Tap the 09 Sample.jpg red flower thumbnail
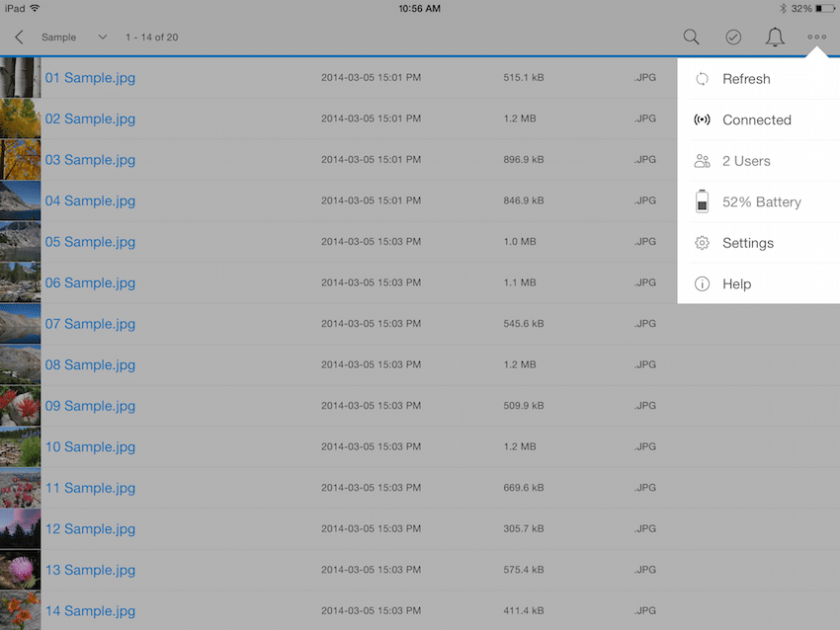840x630 pixels. point(21,406)
